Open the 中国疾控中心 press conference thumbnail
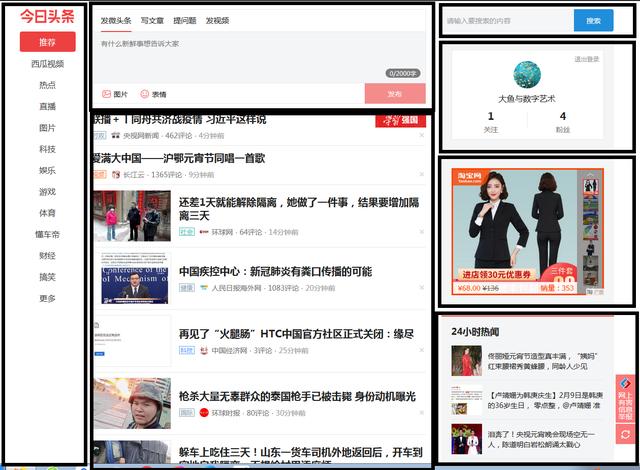 point(135,278)
